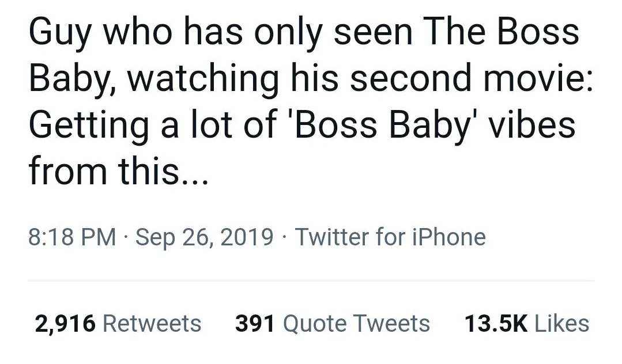This screenshot has height=364, width=622.
Task: Click the word Likes
Action: pos(561,323)
